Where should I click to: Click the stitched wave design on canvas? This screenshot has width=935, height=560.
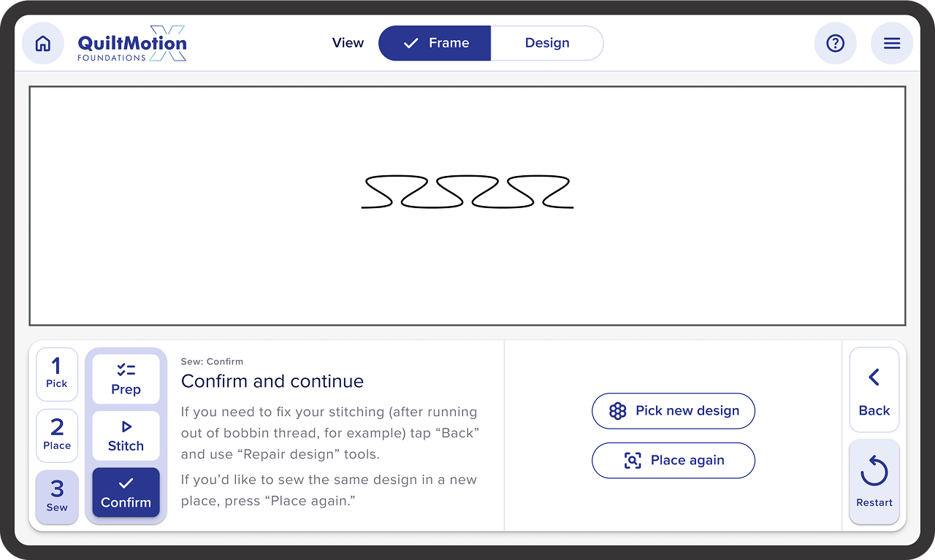[467, 192]
